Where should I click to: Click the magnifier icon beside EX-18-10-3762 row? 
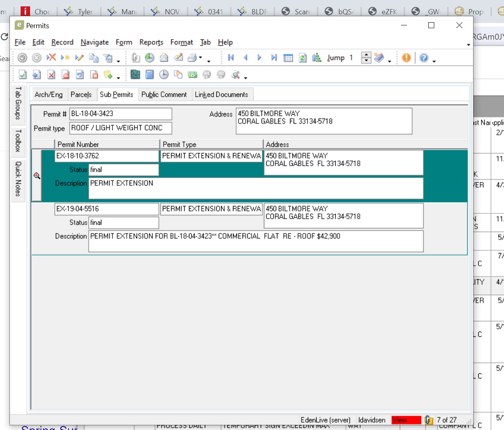pos(37,176)
